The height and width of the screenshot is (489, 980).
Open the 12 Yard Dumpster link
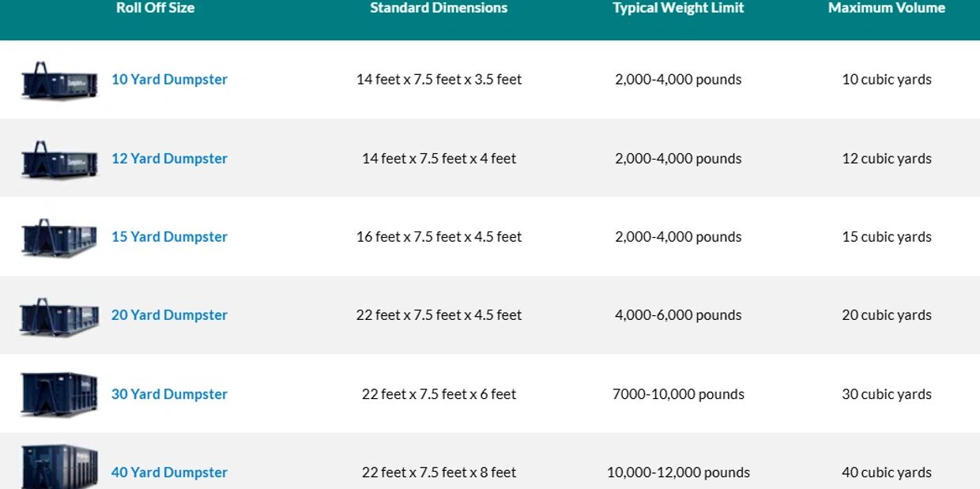pyautogui.click(x=169, y=158)
